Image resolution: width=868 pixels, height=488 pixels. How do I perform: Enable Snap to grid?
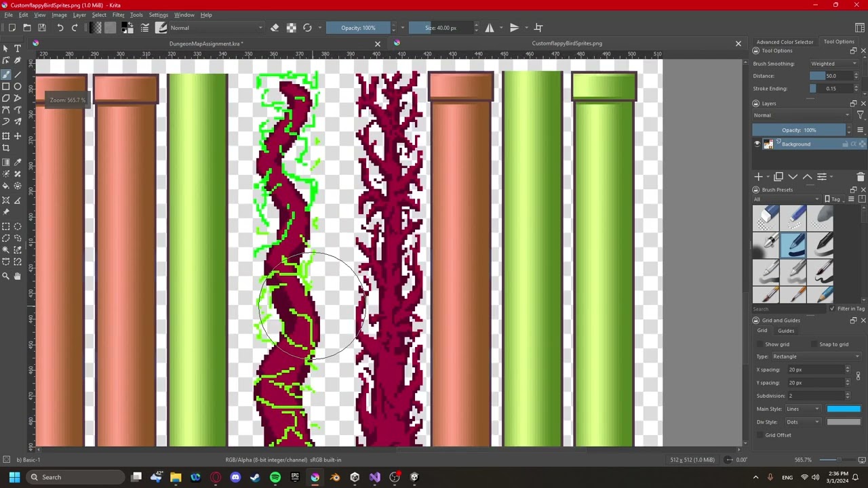[x=813, y=344]
